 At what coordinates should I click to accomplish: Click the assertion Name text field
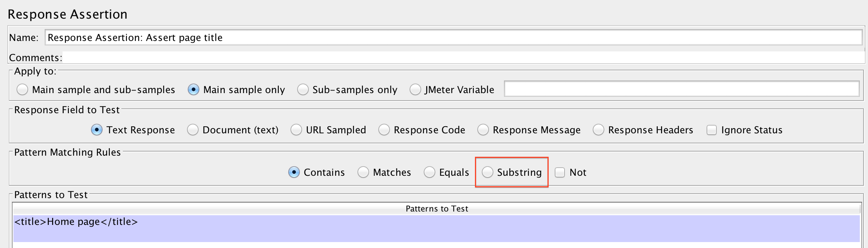453,38
